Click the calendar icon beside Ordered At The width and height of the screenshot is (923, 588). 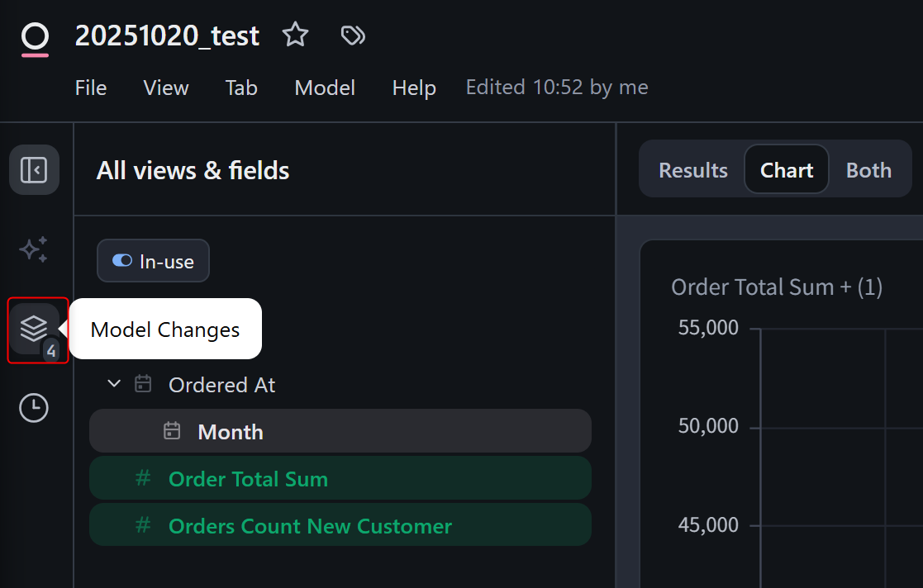pyautogui.click(x=143, y=384)
